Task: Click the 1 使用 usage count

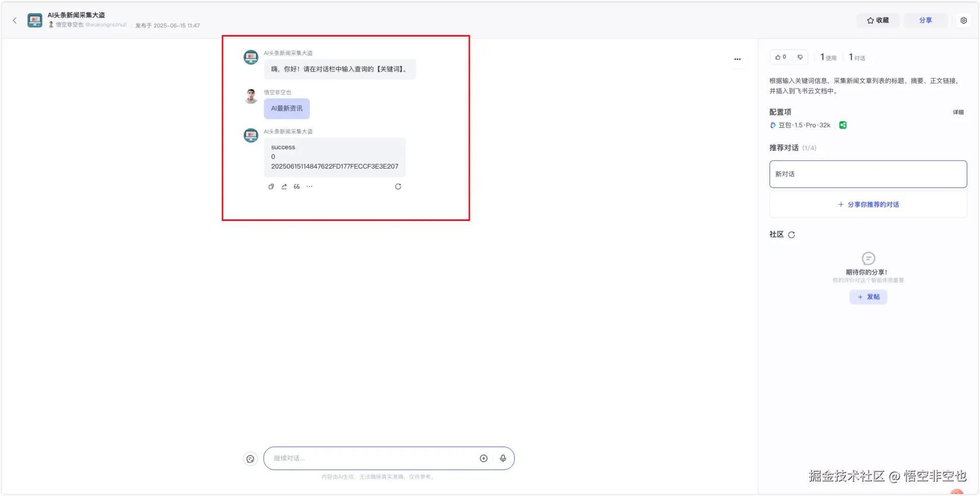Action: [828, 58]
